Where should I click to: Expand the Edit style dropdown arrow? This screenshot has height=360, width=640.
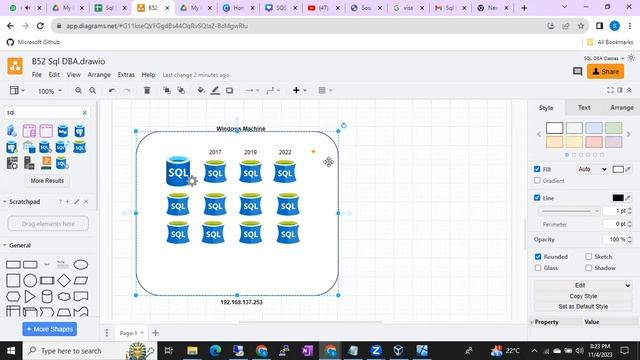pyautogui.click(x=628, y=285)
